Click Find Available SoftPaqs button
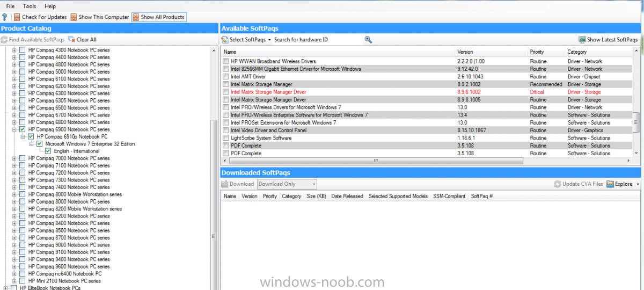Screen dimensions: 644x290 tap(33, 40)
